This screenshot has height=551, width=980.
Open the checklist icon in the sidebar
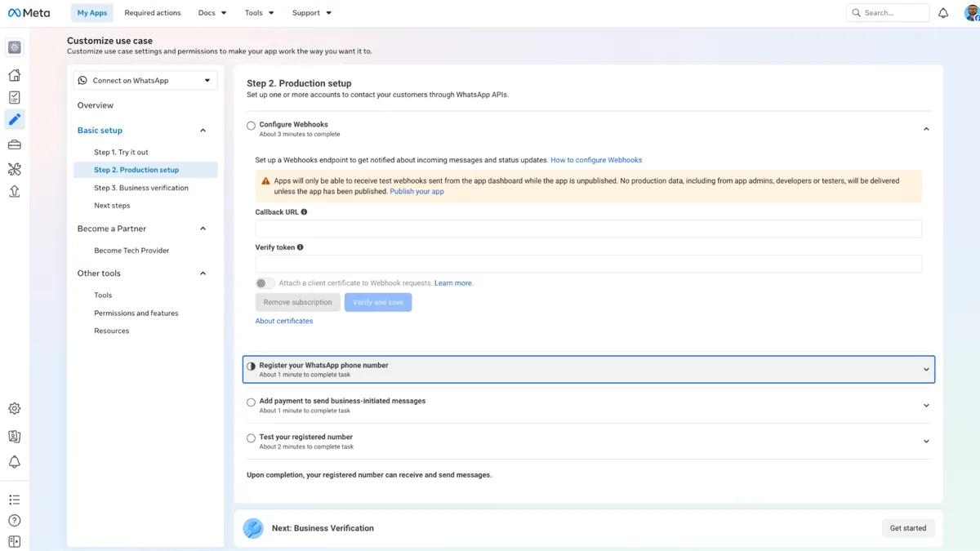[15, 97]
